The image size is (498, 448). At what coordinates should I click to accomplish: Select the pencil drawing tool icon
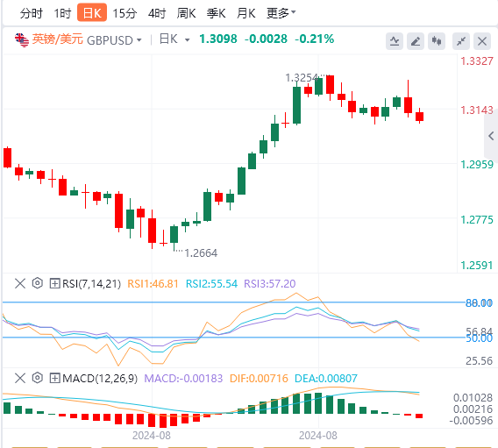click(416, 41)
